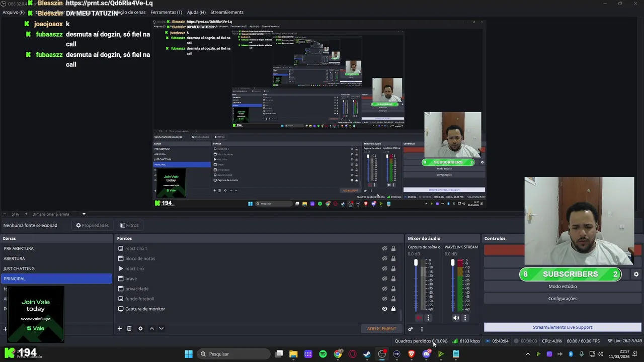Select the brave source row
The image size is (644, 362).
pos(258,279)
